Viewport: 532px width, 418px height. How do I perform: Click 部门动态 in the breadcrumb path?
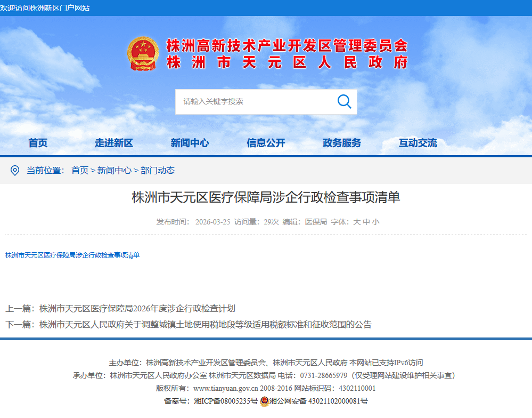(x=158, y=170)
